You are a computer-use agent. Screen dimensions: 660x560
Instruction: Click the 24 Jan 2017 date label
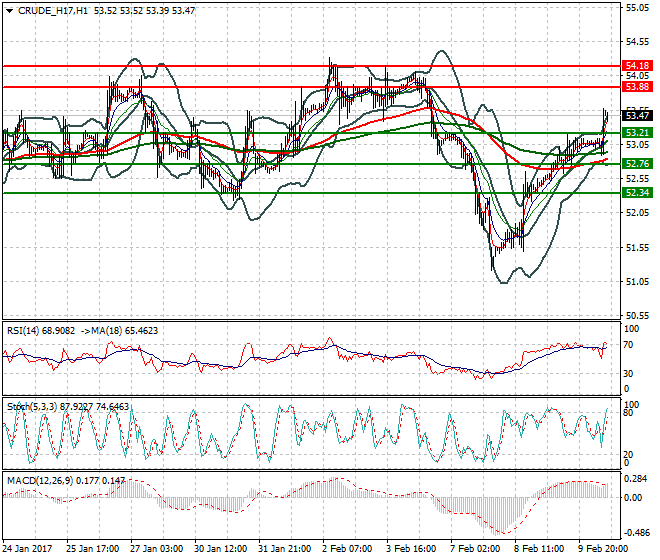pyautogui.click(x=29, y=549)
